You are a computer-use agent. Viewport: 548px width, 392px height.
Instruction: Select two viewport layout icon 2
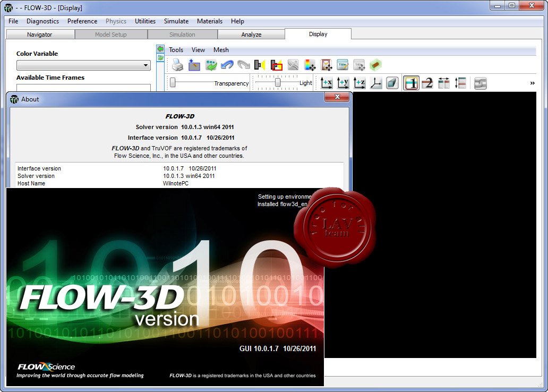427,83
